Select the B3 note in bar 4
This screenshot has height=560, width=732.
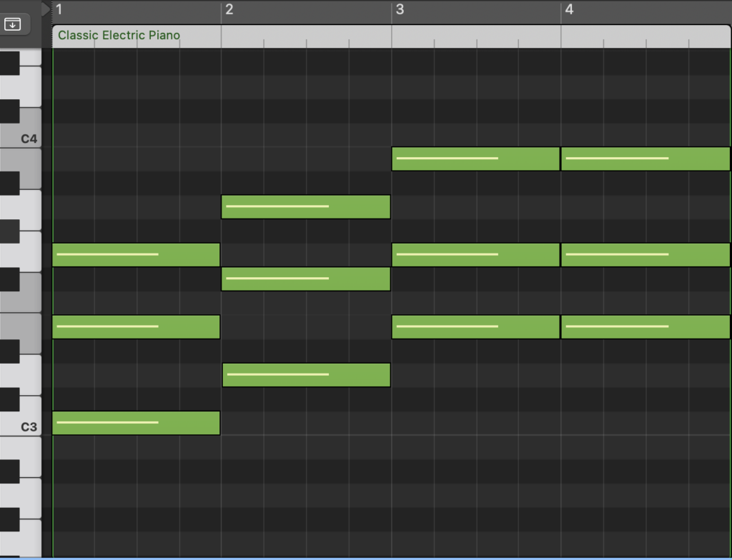645,159
